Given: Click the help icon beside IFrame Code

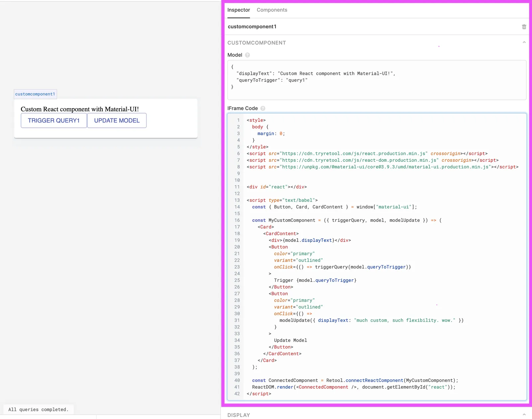Looking at the screenshot, I should [263, 108].
